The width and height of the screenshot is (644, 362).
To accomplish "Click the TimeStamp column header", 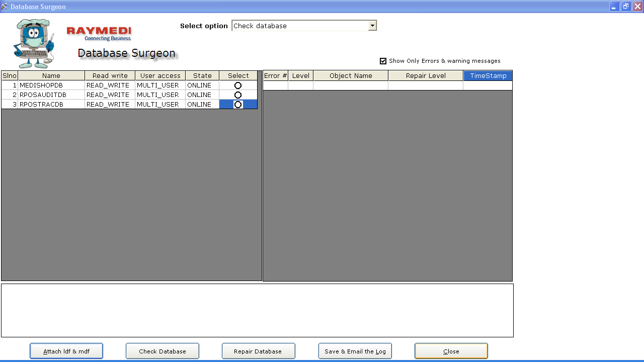I will [488, 75].
